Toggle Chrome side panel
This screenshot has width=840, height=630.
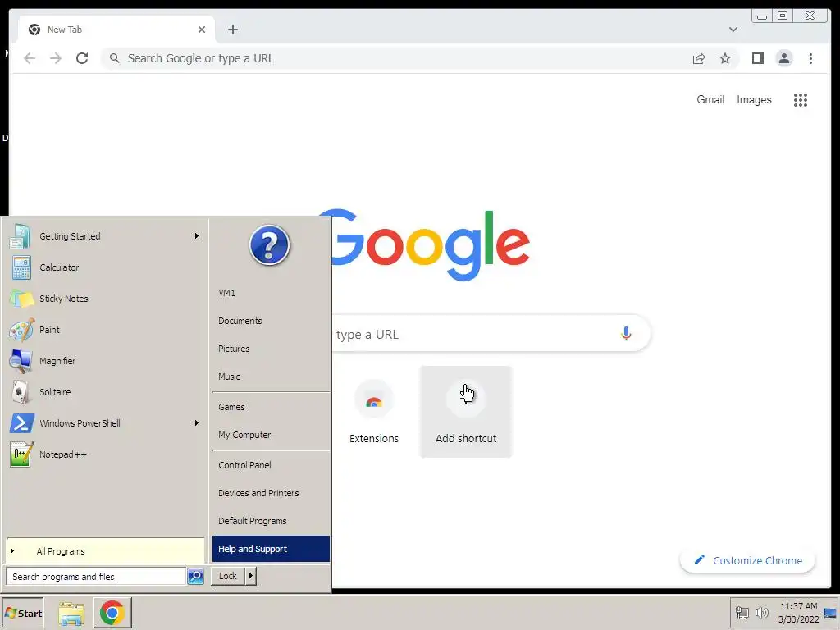[x=757, y=58]
